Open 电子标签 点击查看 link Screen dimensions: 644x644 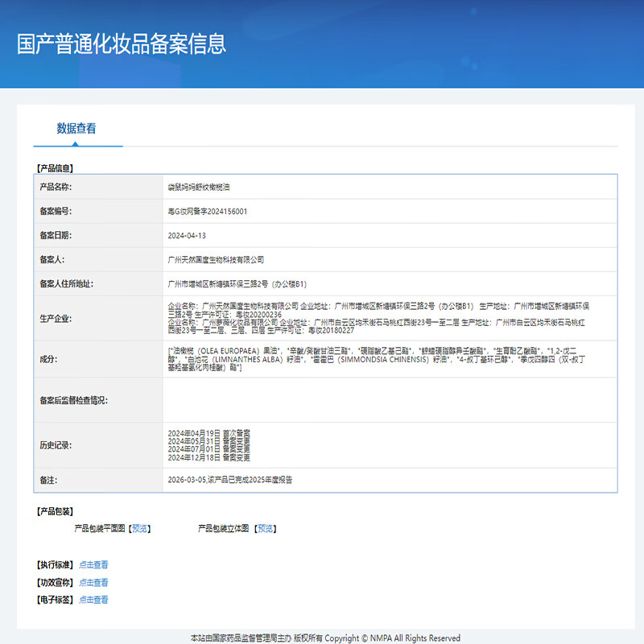tap(93, 600)
